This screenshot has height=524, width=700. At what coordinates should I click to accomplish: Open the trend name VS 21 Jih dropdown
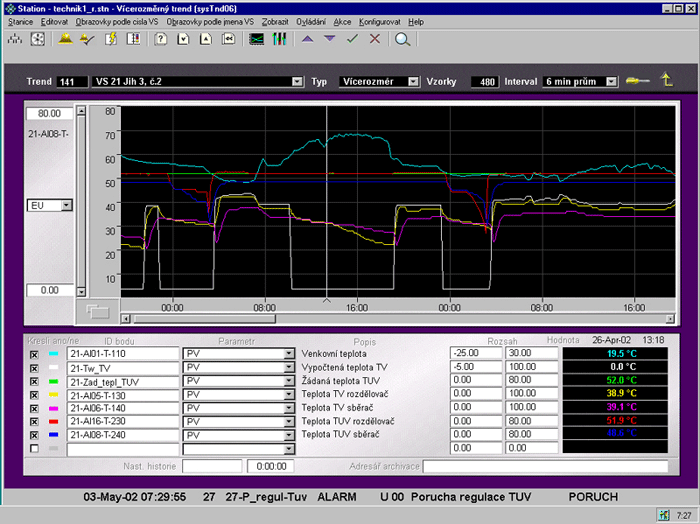tap(297, 82)
